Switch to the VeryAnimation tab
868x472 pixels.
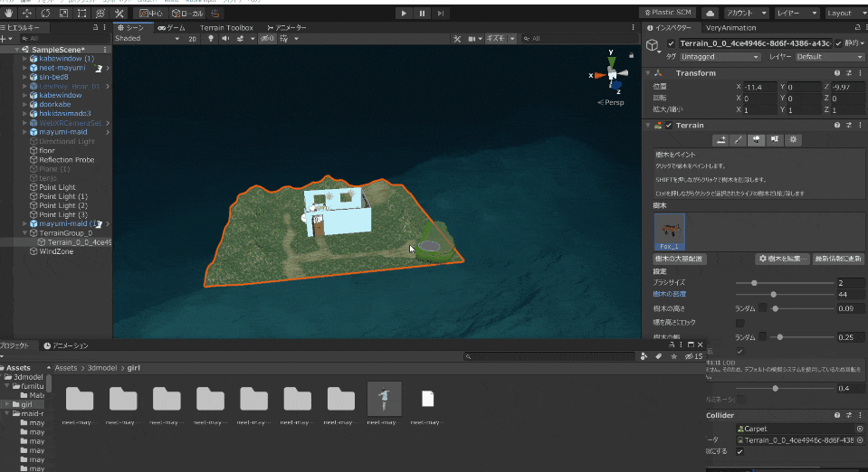click(730, 28)
